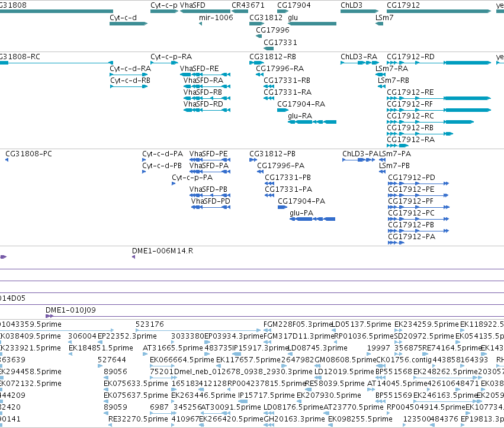Click the EK263446.5prime EST label
504x428 pixels.
(203, 395)
